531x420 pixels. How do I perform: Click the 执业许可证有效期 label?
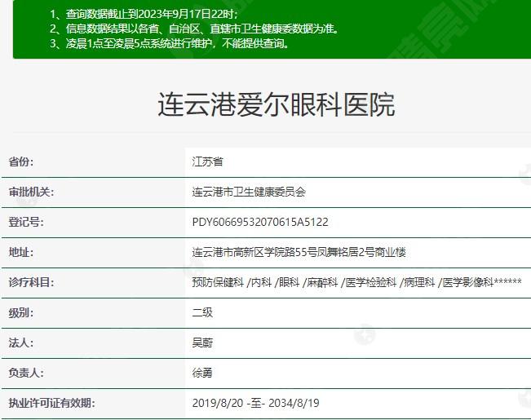point(51,403)
